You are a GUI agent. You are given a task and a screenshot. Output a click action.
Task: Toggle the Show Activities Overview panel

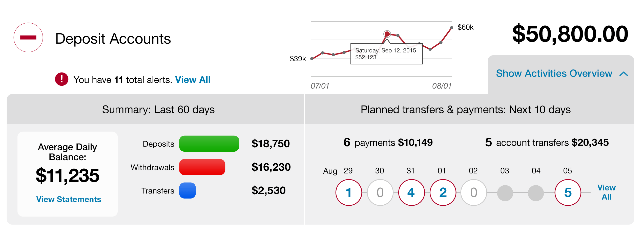[554, 74]
